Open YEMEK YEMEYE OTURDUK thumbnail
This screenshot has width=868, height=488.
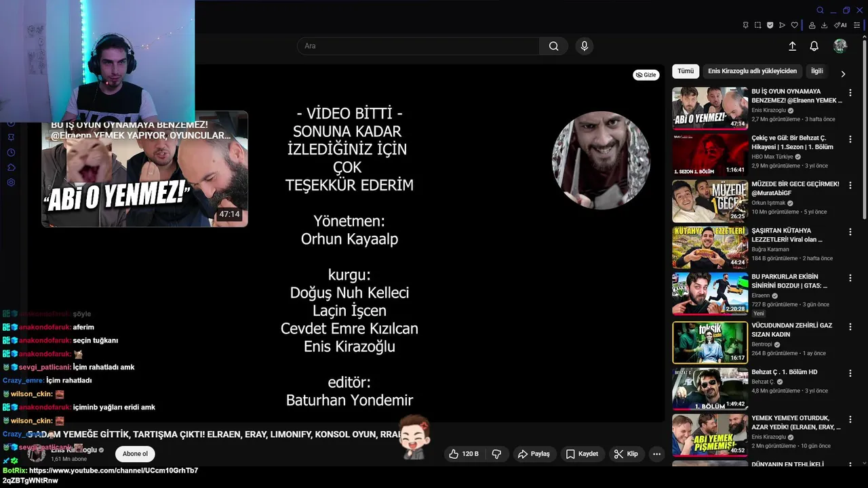point(710,435)
